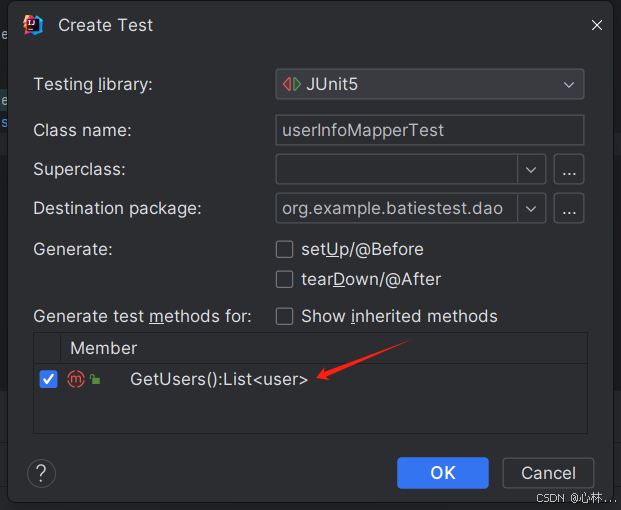The height and width of the screenshot is (510, 621).
Task: Click the help question mark icon
Action: [x=41, y=473]
